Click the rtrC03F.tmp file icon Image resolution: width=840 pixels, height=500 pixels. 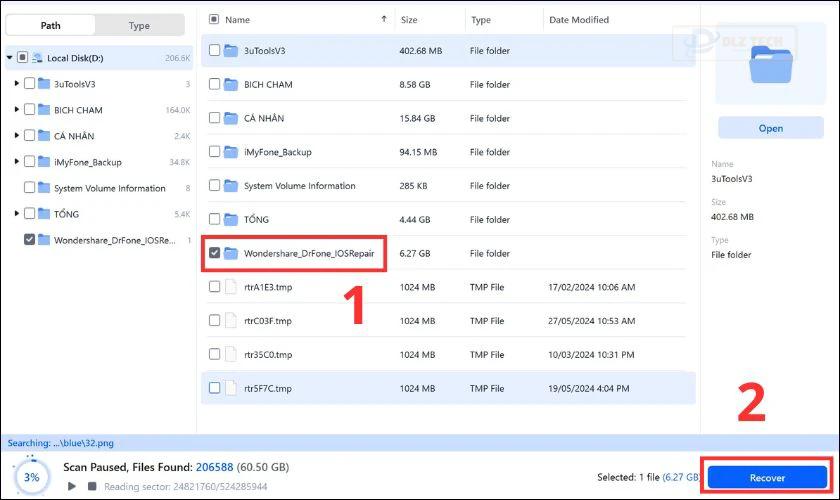coord(230,320)
